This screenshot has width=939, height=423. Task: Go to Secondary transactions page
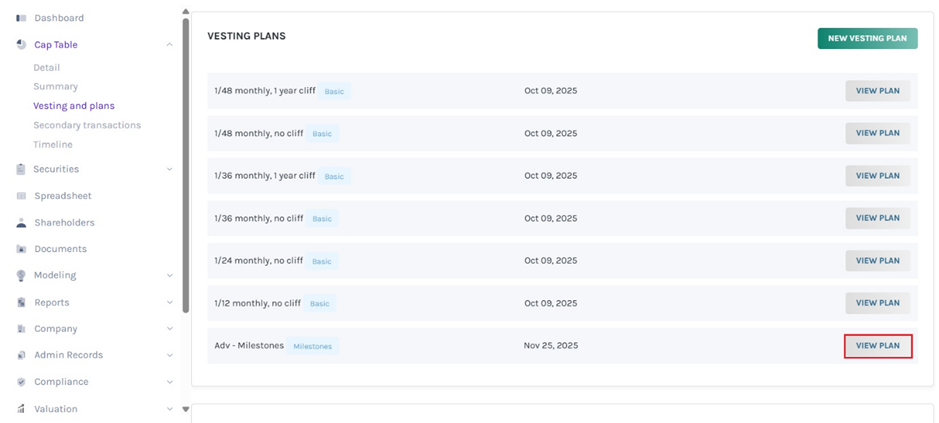(87, 125)
